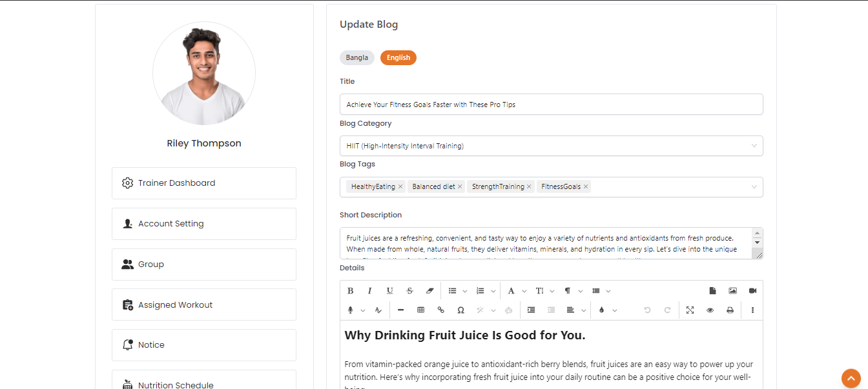Enter fullscreen mode in the editor

point(690,310)
